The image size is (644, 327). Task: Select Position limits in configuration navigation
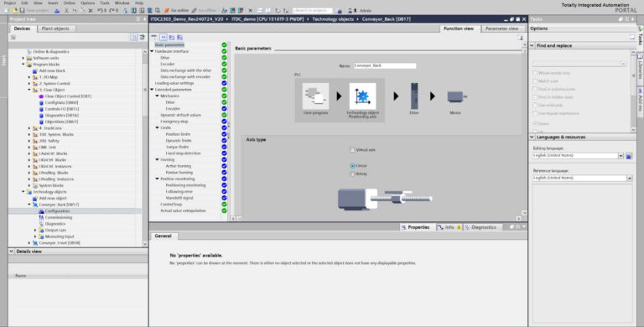tap(178, 134)
